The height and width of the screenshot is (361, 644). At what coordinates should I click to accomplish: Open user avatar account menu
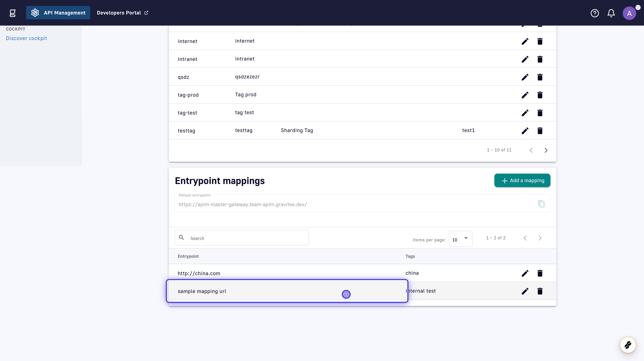coord(629,13)
